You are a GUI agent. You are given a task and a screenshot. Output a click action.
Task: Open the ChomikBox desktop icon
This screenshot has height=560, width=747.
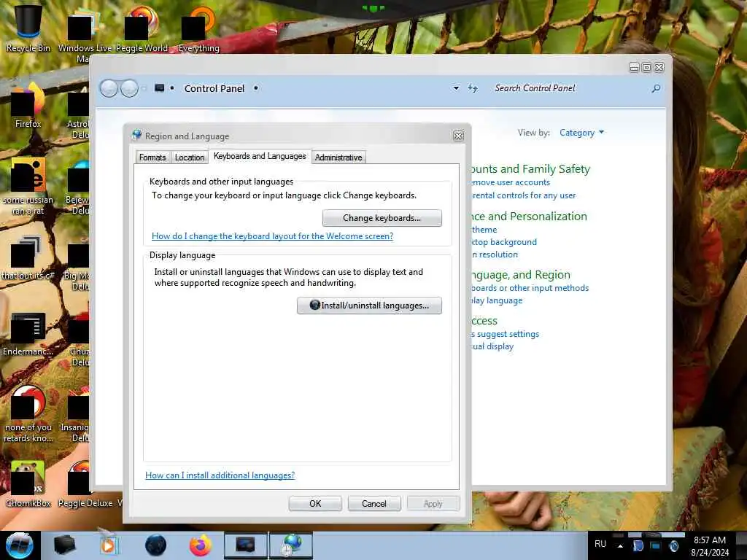click(28, 483)
